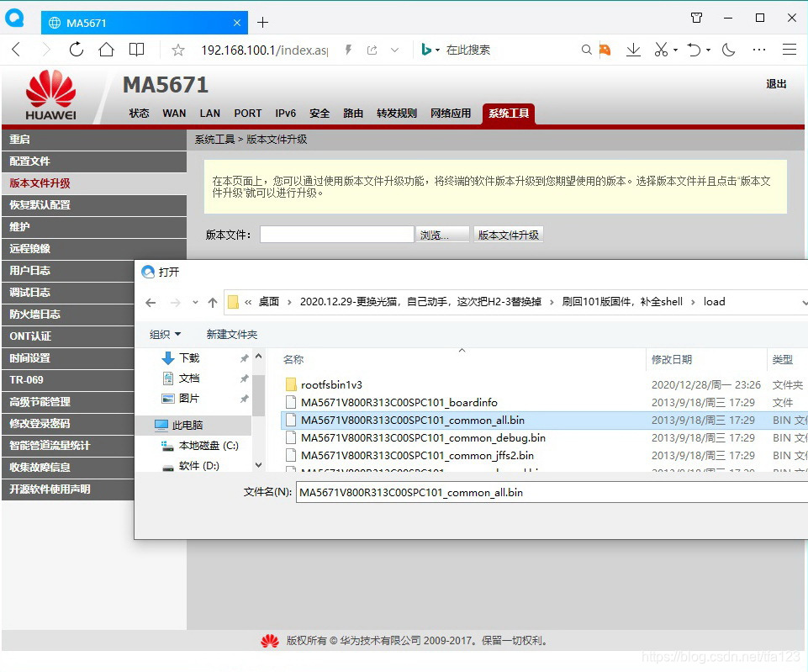Click the magnifier search icon
Image resolution: width=808 pixels, height=672 pixels.
click(586, 50)
